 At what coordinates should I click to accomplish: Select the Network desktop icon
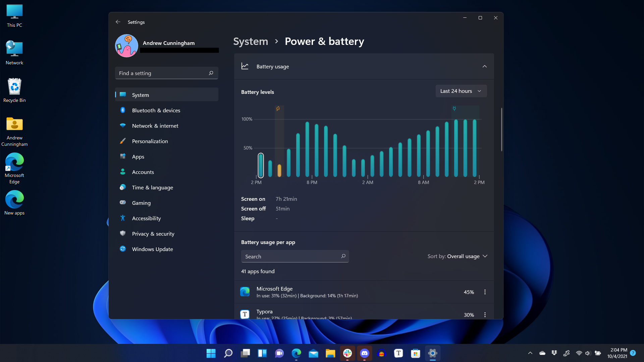14,53
